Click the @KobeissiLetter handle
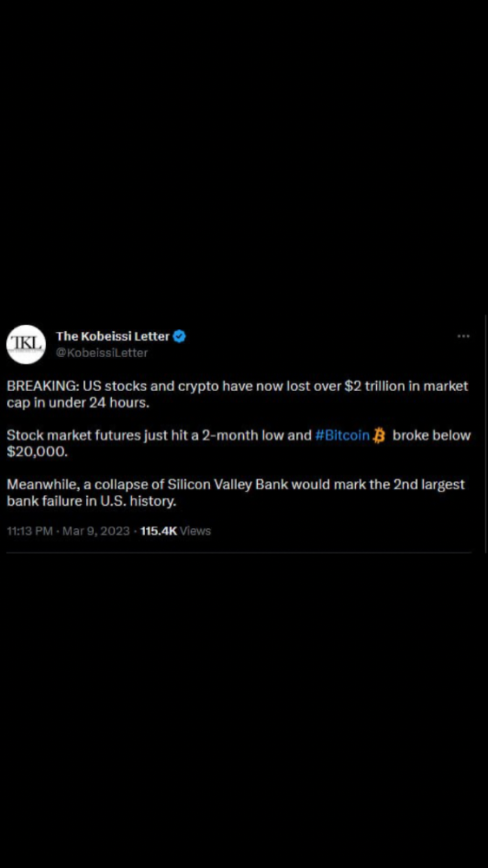 (x=102, y=353)
